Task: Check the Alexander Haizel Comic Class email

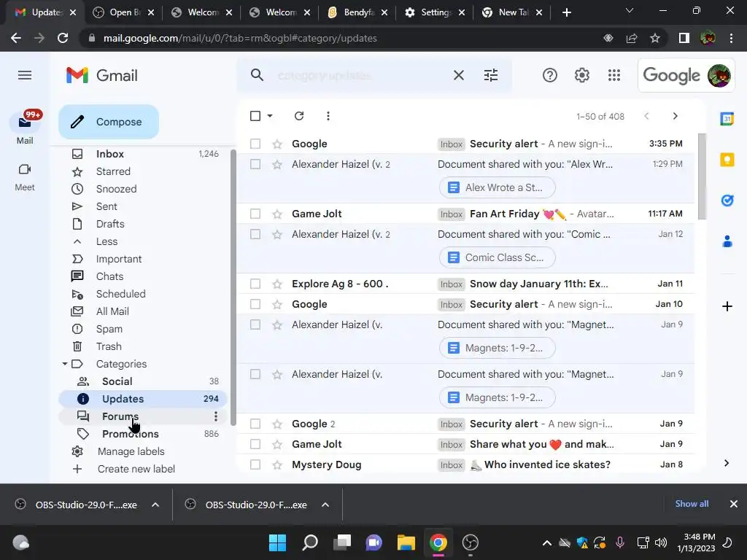Action: pyautogui.click(x=255, y=234)
